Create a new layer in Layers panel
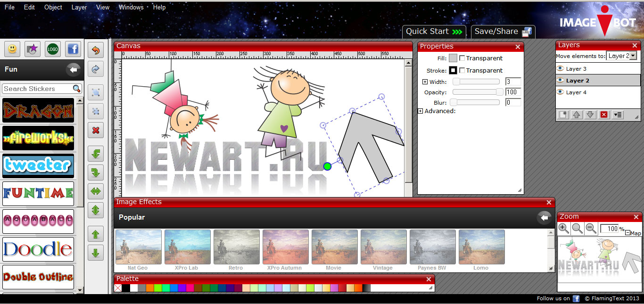This screenshot has height=304, width=644. pyautogui.click(x=563, y=115)
